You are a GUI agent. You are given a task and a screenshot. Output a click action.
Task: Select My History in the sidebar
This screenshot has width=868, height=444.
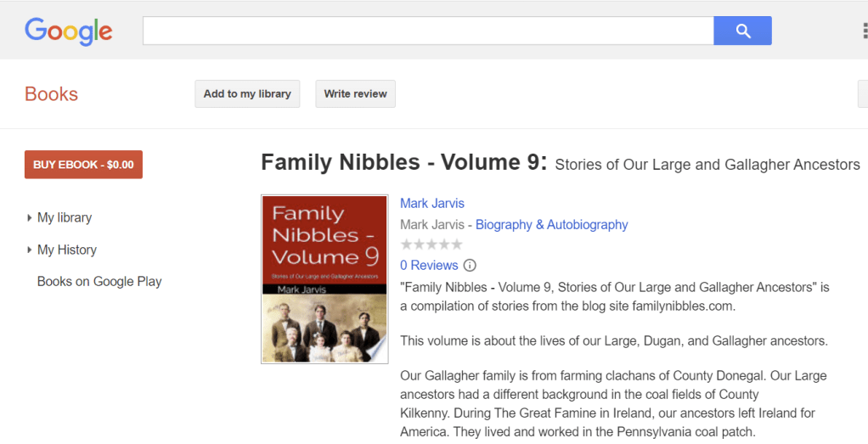pos(67,250)
